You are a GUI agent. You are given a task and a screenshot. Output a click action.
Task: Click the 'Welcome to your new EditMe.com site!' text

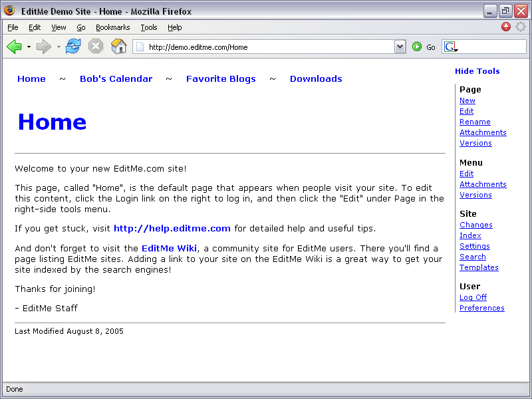(100, 169)
